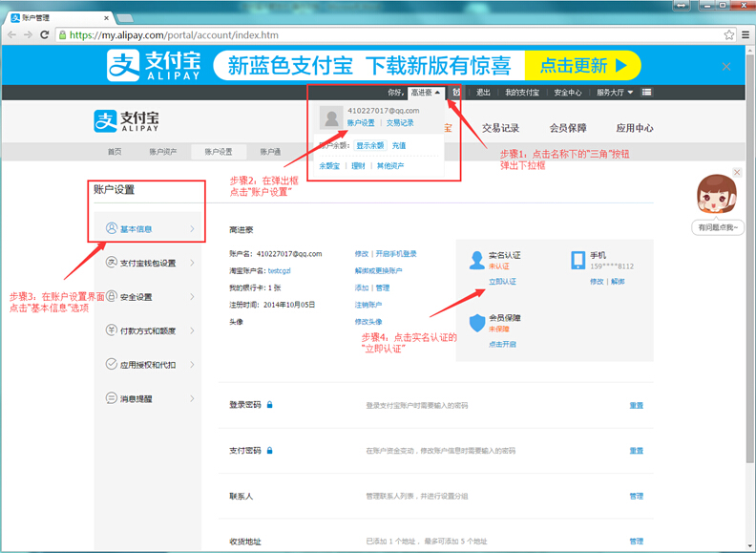The width and height of the screenshot is (756, 553).
Task: Switch to the 账户通 sub-tab
Action: (x=270, y=152)
